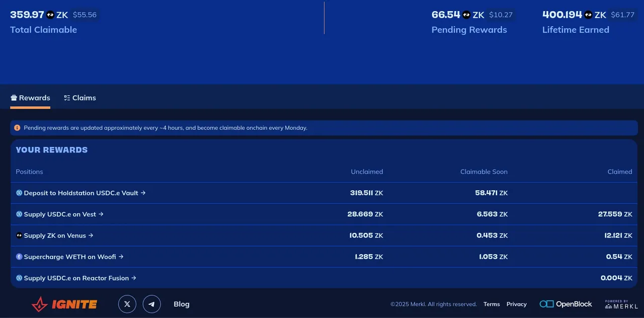Viewport: 644px width, 318px height.
Task: Open the Privacy link
Action: pyautogui.click(x=517, y=304)
